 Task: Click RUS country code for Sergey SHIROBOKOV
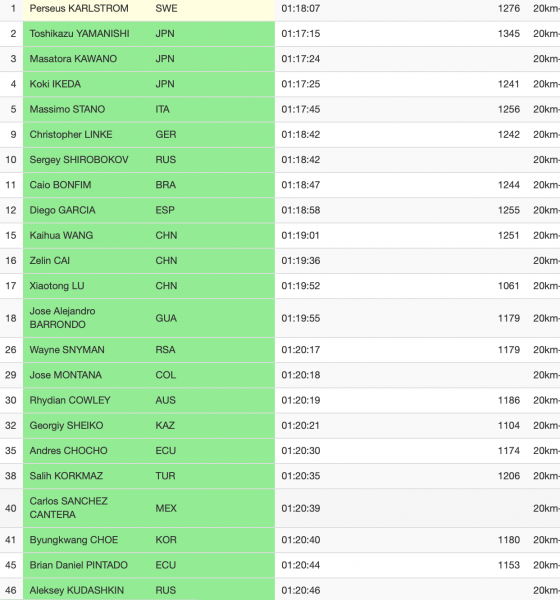coord(165,160)
